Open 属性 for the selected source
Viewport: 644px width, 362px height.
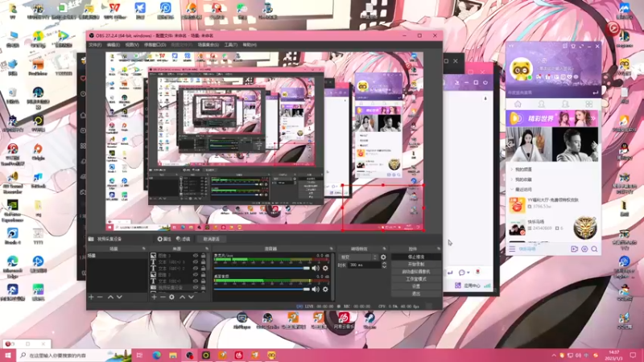[x=164, y=239]
